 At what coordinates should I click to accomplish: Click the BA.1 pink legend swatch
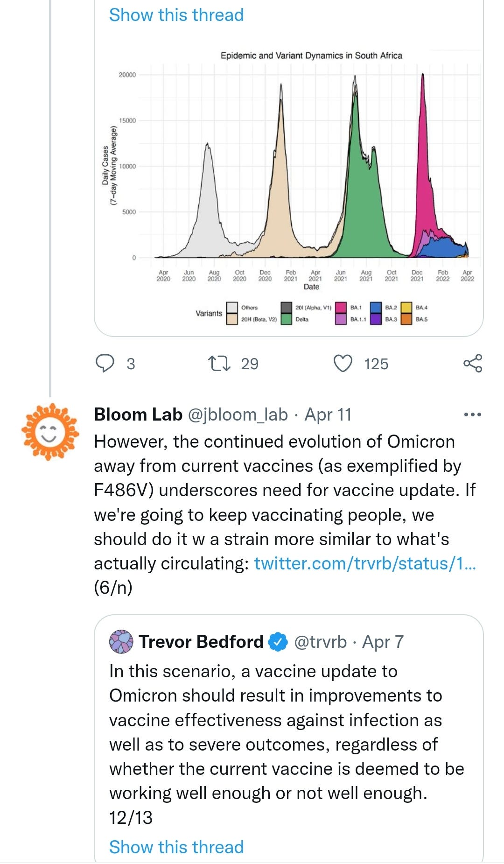(341, 308)
